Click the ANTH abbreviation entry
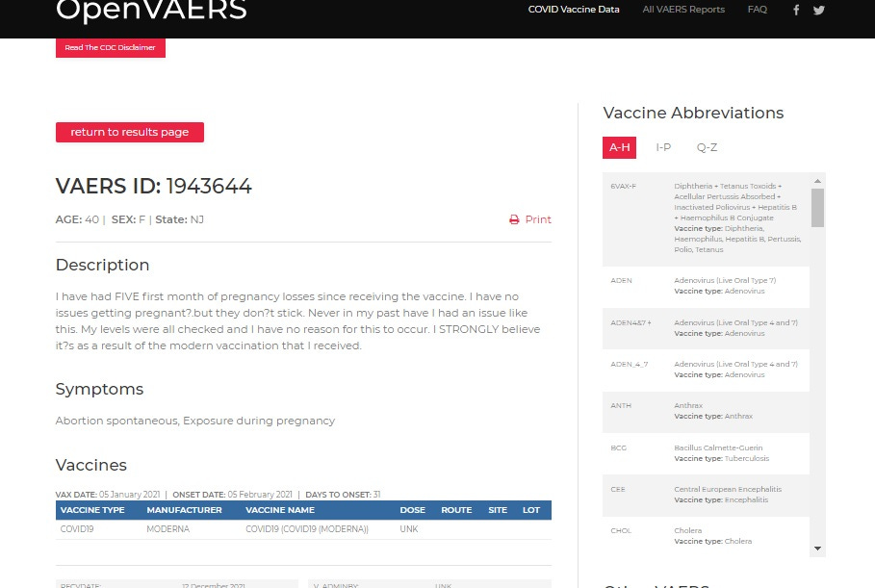The image size is (875, 588). coord(706,411)
